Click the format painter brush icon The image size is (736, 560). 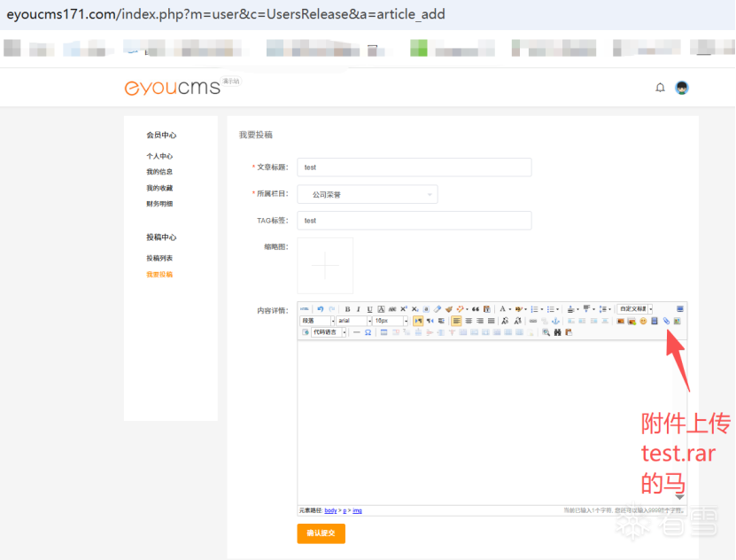449,309
